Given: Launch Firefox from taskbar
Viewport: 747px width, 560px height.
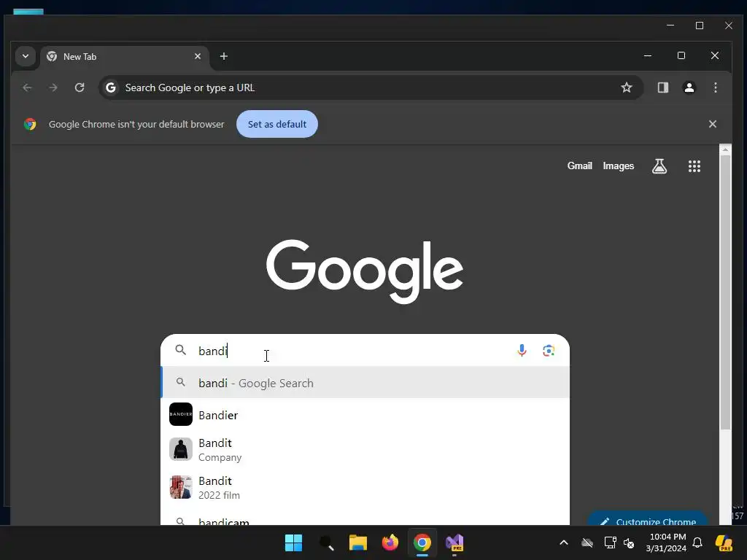Looking at the screenshot, I should (390, 542).
